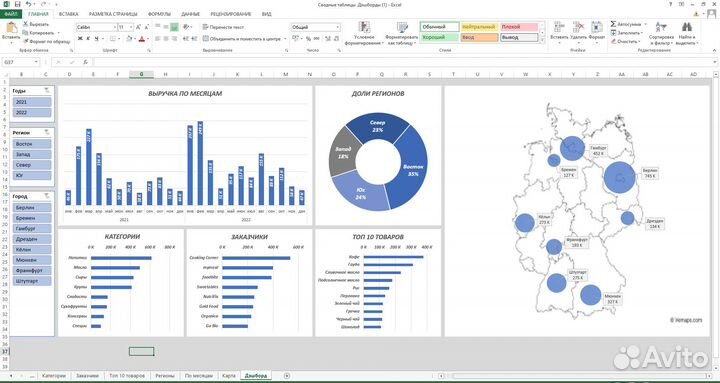Switch to the ДАННЫЕ ribbon tab

click(190, 14)
